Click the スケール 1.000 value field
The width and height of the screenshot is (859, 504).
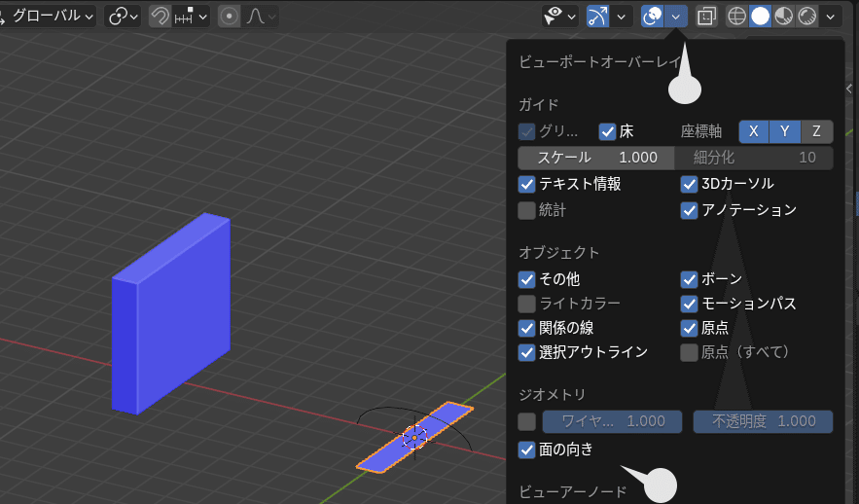(596, 158)
